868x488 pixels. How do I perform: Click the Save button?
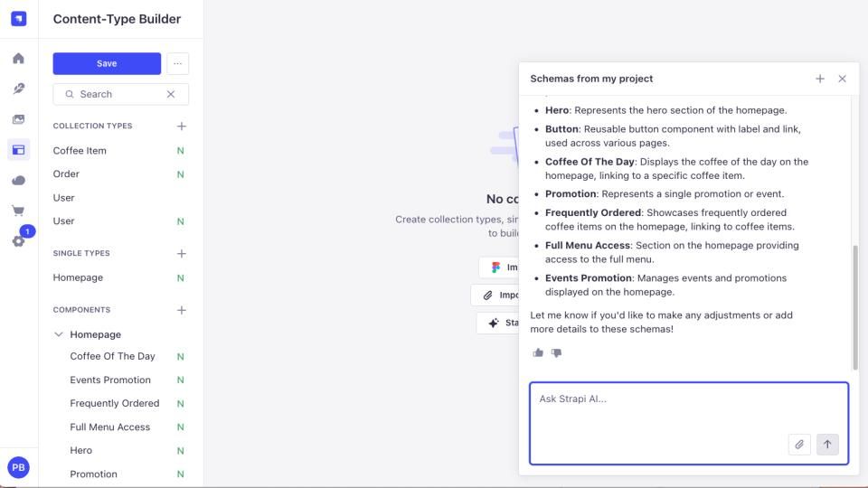pyautogui.click(x=107, y=63)
